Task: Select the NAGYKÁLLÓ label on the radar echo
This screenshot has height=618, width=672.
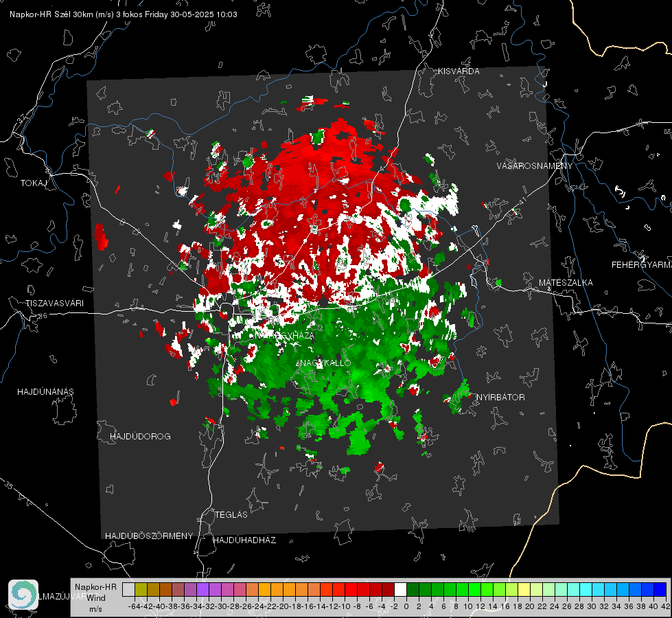Action: pyautogui.click(x=324, y=363)
